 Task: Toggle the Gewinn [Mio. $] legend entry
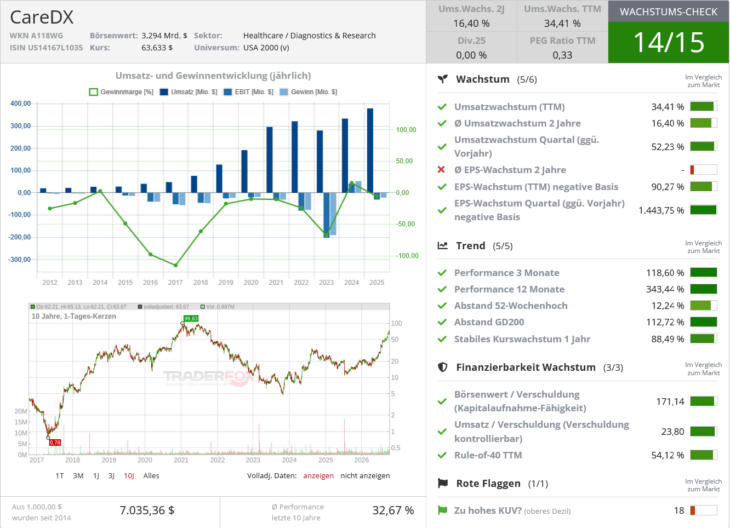[x=308, y=92]
